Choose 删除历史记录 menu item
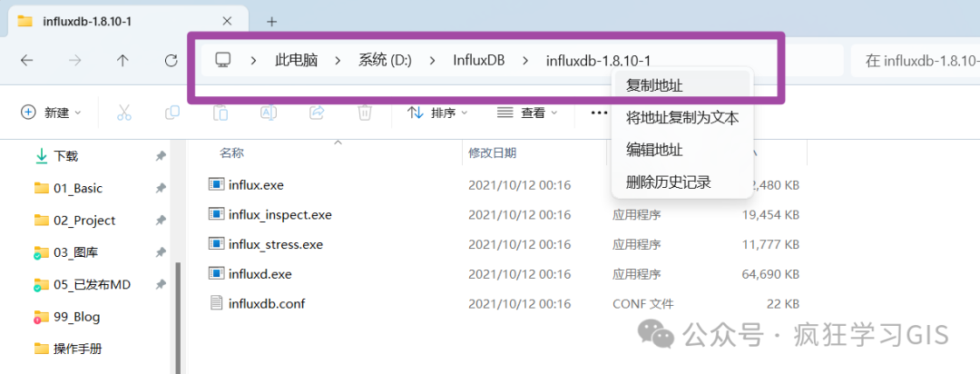Screen dimensions: 980x374 pos(681,182)
